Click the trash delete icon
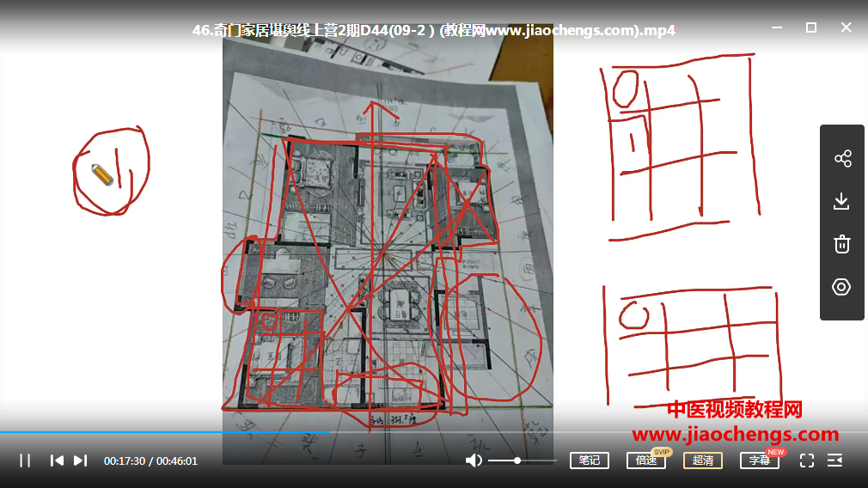The image size is (868, 488). [x=842, y=244]
